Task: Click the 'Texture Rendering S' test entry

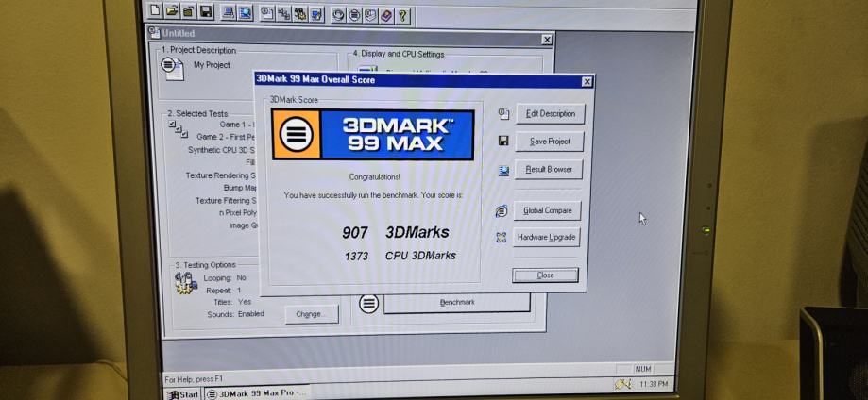Action: pos(220,175)
